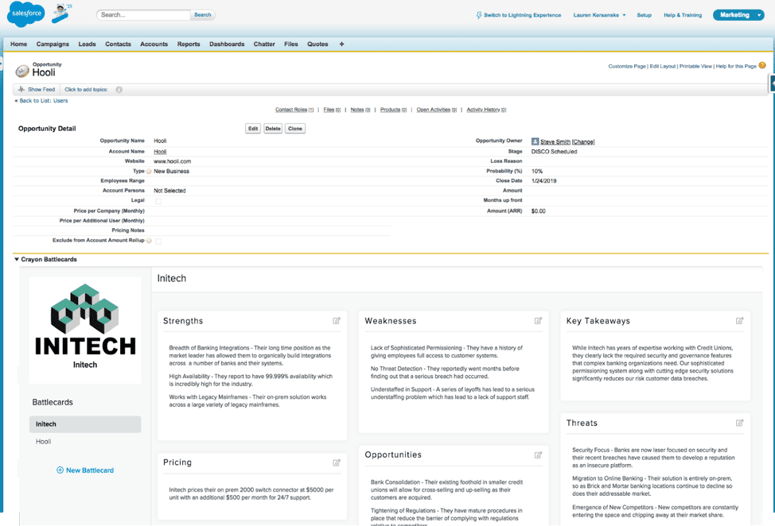The image size is (775, 526).
Task: Click the edit icon on Weaknesses card
Action: pyautogui.click(x=538, y=321)
